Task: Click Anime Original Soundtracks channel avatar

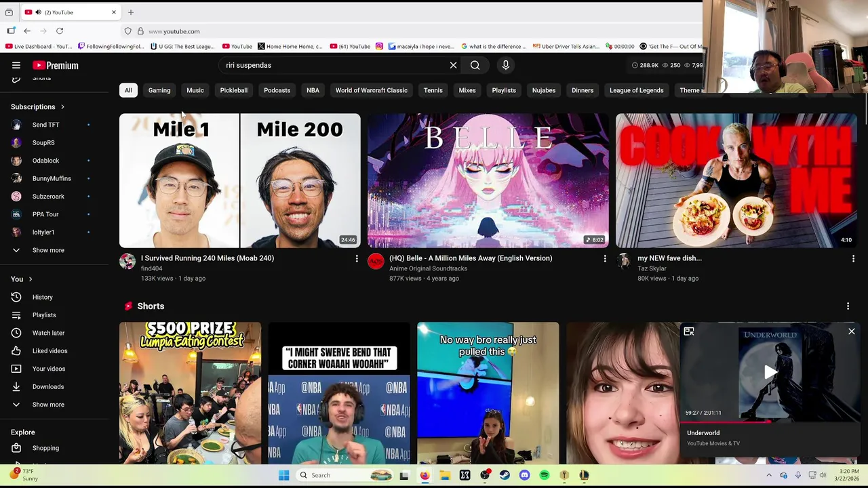Action: [376, 262]
